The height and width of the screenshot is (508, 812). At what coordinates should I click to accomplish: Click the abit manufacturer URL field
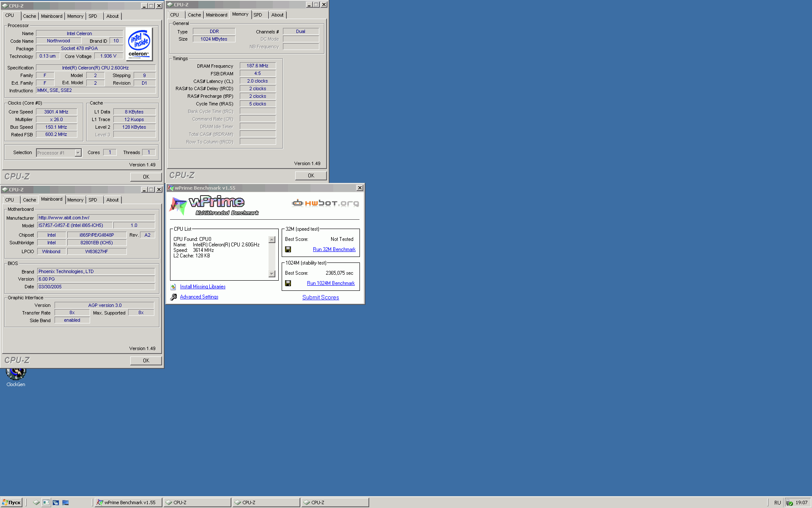click(x=96, y=218)
